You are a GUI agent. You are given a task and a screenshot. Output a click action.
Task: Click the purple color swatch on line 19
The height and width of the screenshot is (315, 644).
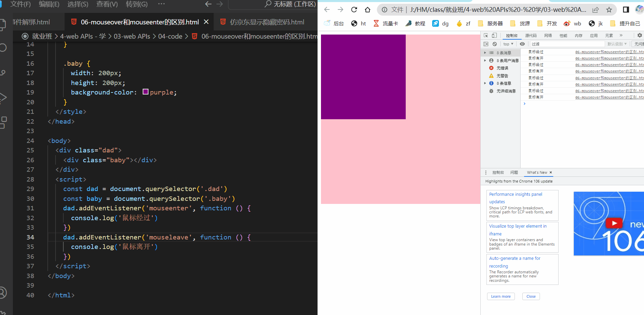(x=146, y=92)
